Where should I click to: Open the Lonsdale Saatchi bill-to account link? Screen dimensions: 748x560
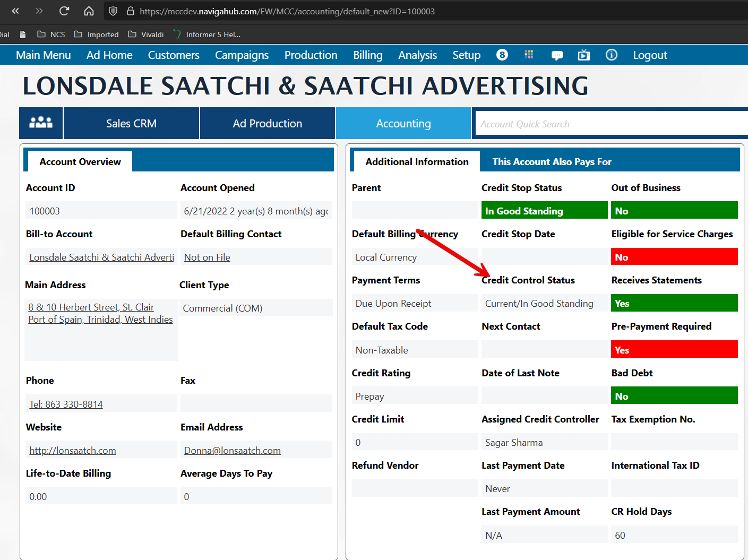point(102,257)
